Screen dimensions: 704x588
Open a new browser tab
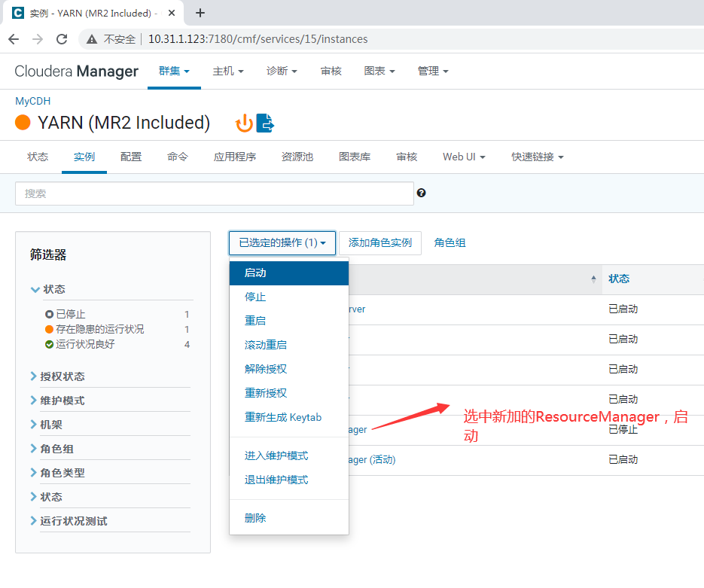pyautogui.click(x=200, y=13)
